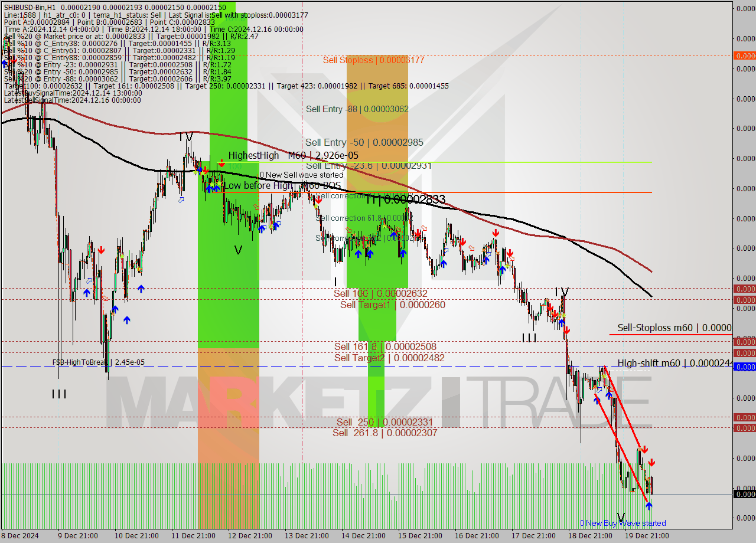
Task: Click the 'Sell 161.8 | 0.00002508' label
Action: coord(385,346)
